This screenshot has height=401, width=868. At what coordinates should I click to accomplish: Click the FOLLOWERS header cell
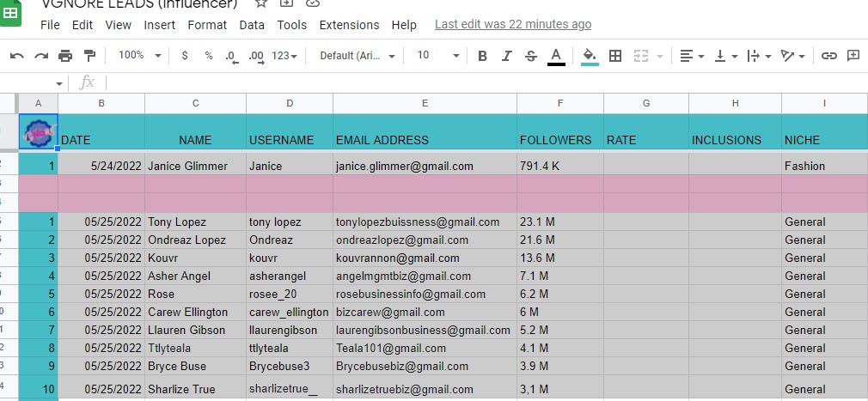point(560,131)
